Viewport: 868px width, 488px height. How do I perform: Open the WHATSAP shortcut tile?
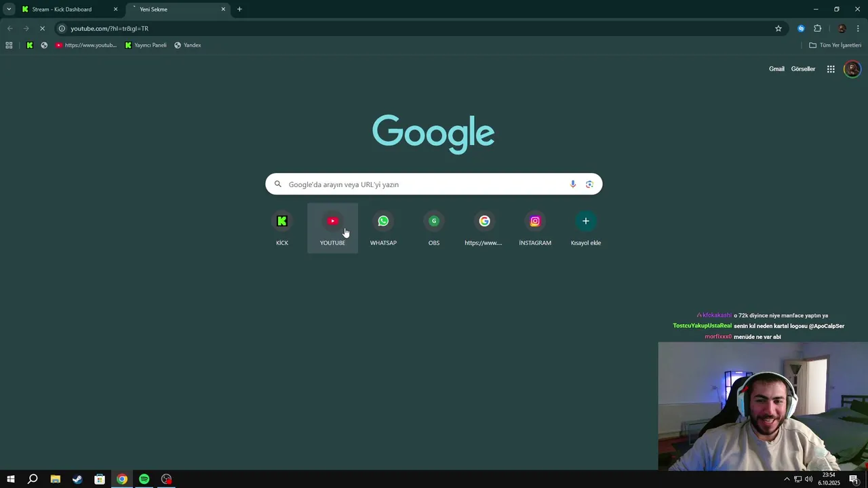coord(383,228)
